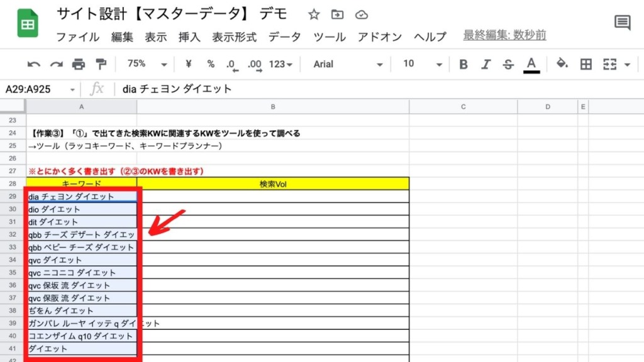Select cell 'dia チェヨン ダイエット'
This screenshot has height=362, width=644.
coord(81,197)
